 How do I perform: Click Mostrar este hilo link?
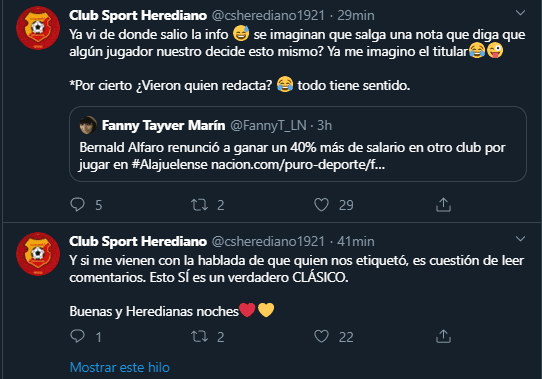(120, 367)
